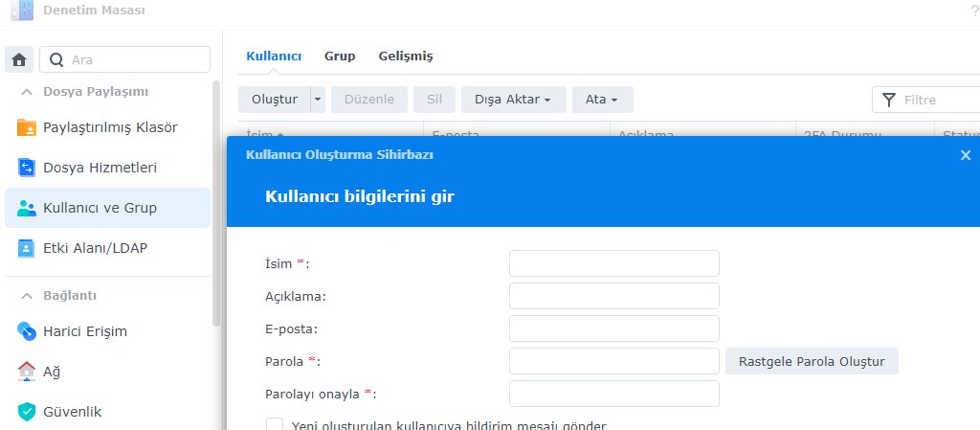
Task: Click the Etki Alanı/LDAP icon
Action: pos(27,248)
